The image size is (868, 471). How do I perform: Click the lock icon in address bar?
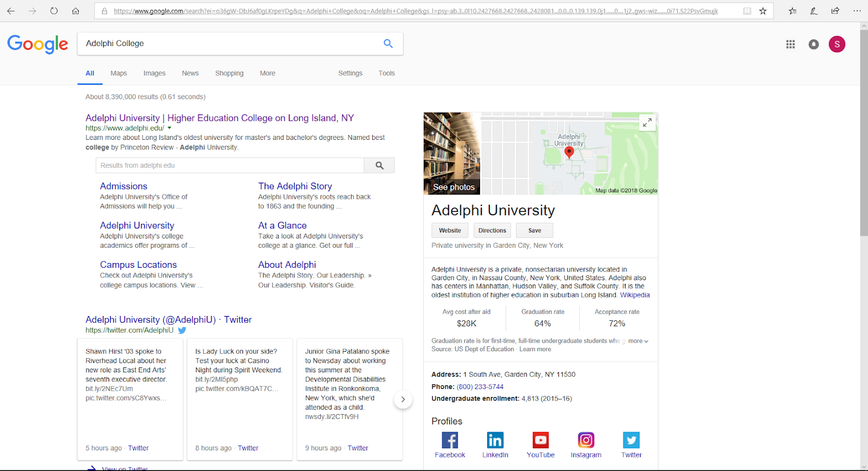click(105, 11)
